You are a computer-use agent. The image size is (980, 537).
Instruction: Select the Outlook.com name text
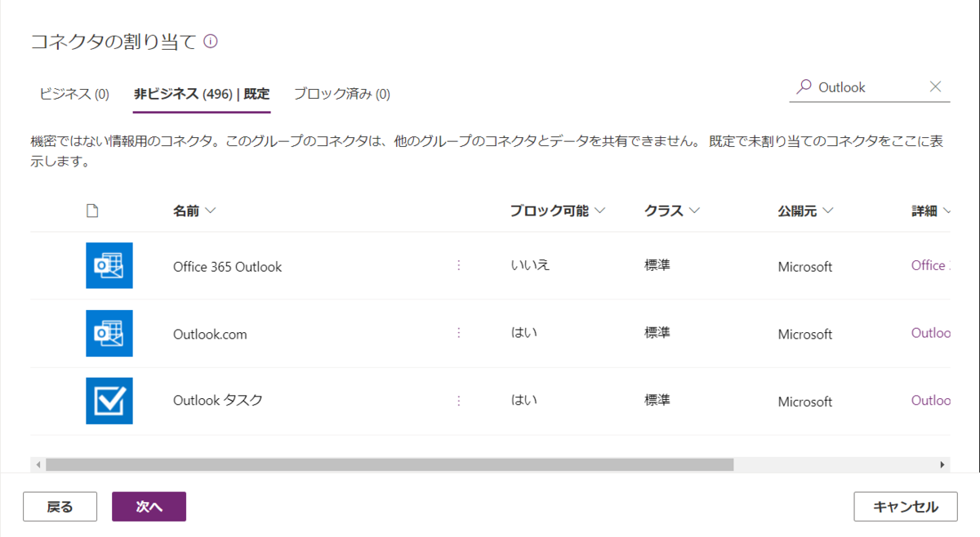tap(210, 335)
